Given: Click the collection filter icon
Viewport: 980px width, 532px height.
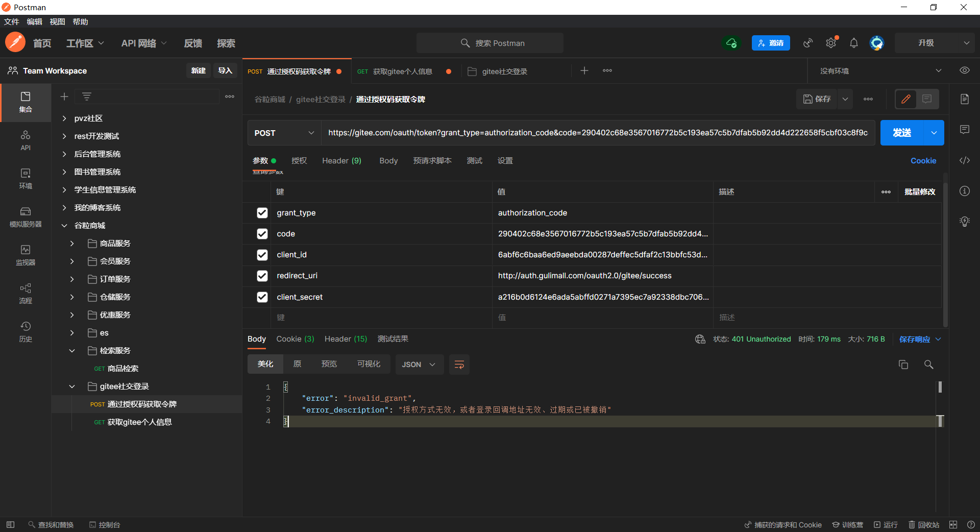Looking at the screenshot, I should [x=87, y=96].
